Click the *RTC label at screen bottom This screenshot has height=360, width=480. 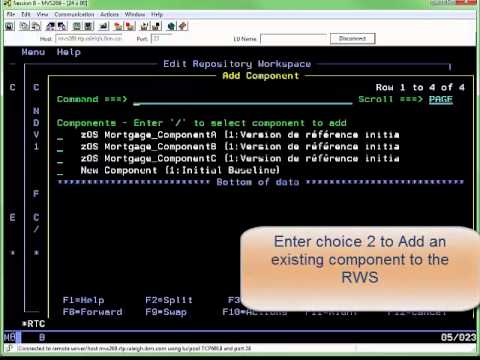pyautogui.click(x=33, y=324)
